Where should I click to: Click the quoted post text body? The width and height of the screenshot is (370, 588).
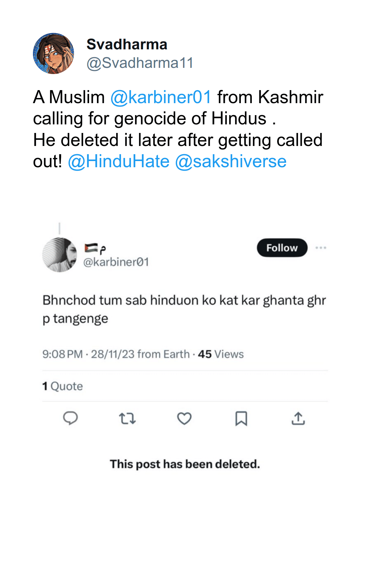tap(184, 309)
